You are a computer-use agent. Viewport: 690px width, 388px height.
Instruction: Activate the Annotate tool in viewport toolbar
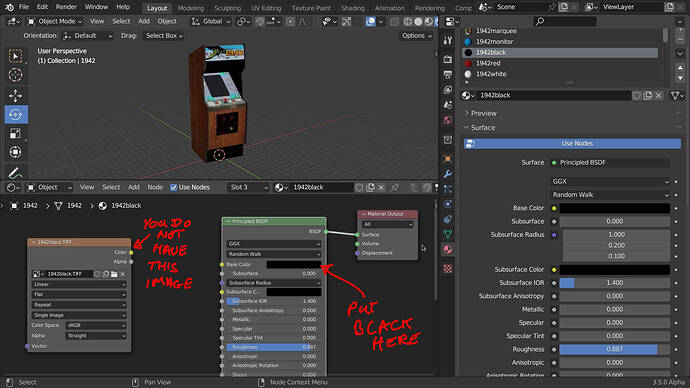15,172
